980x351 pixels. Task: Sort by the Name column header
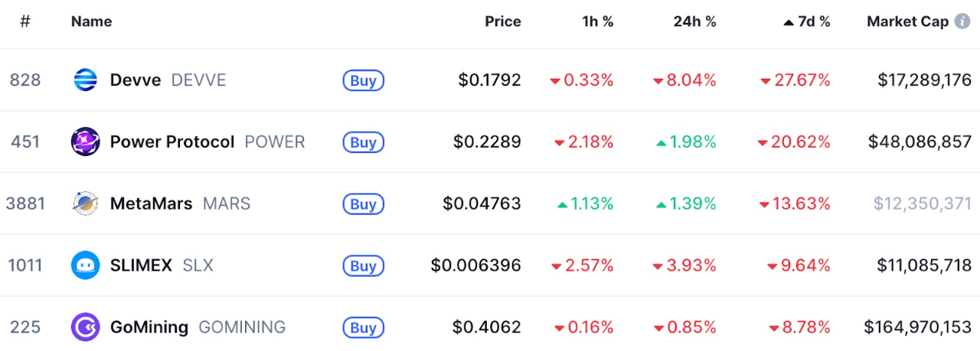click(x=91, y=21)
